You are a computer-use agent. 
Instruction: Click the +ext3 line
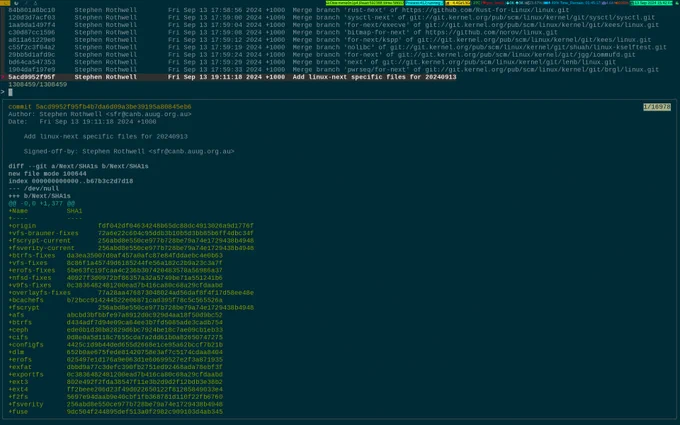coord(115,382)
